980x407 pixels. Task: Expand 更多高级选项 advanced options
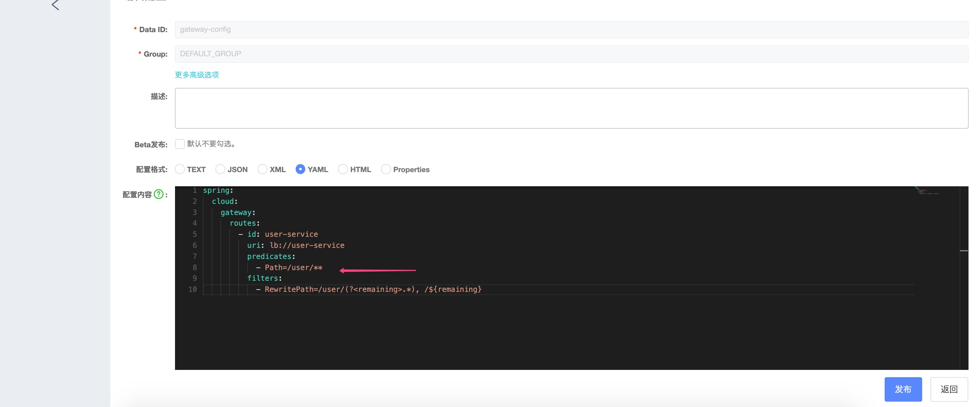coord(197,75)
